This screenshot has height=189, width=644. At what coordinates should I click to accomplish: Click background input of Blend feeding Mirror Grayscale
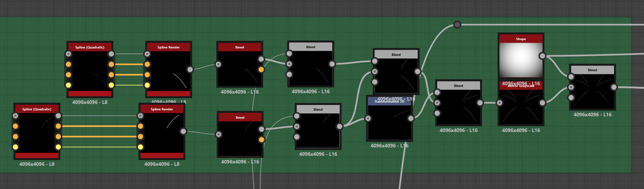coord(437,103)
